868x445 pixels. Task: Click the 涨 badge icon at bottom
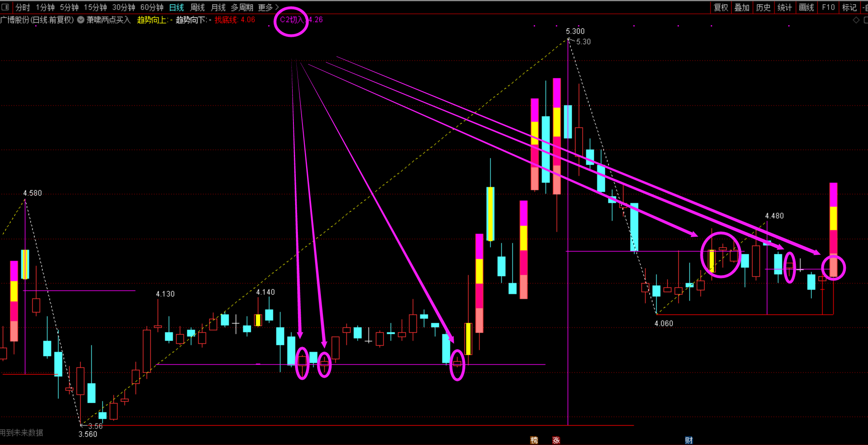(556, 440)
